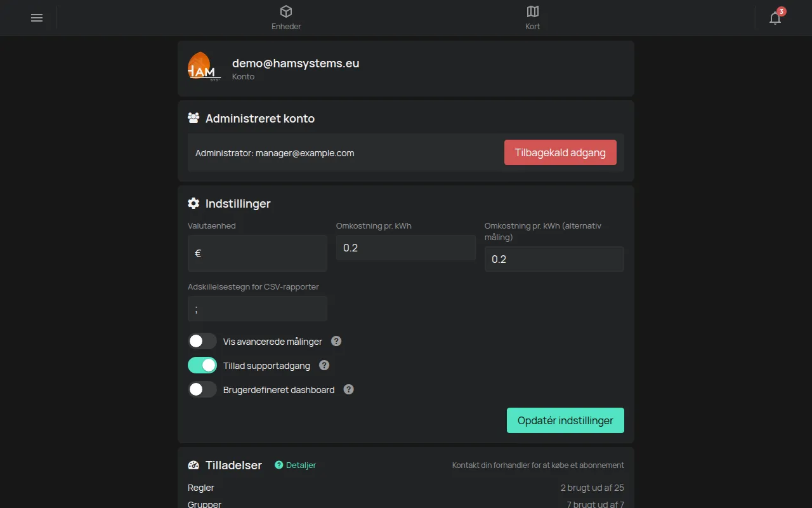The image size is (812, 508).
Task: Select the demo@hamsystems.eu account name
Action: (296, 63)
